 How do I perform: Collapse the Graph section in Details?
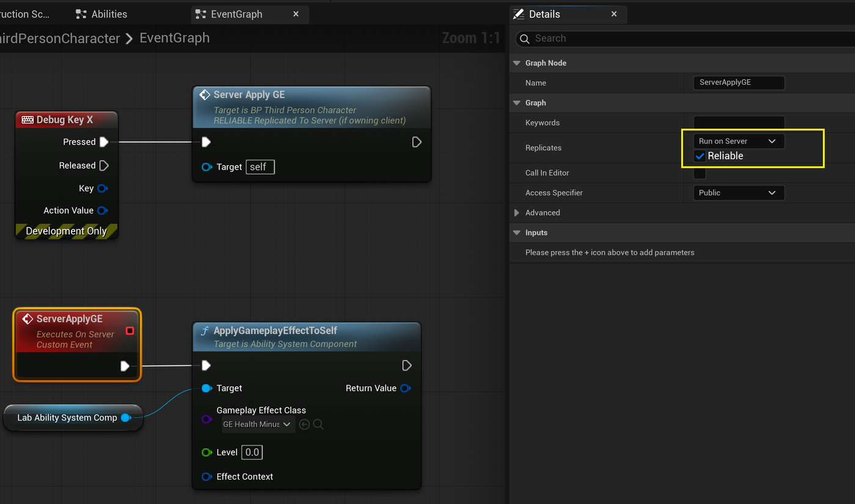click(x=517, y=103)
